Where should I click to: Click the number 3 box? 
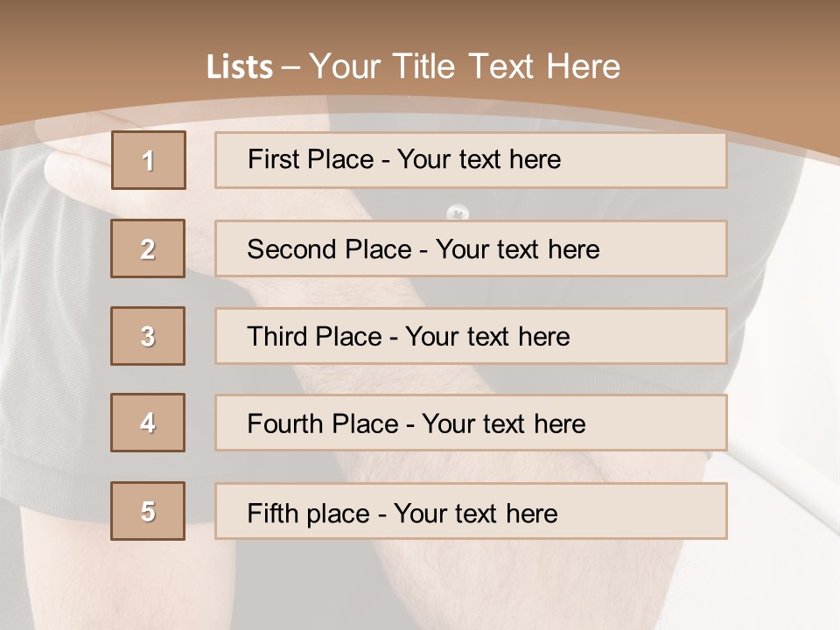pos(148,336)
